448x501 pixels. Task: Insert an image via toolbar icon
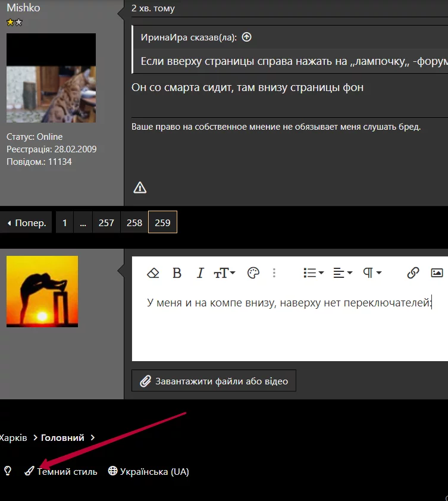pyautogui.click(x=437, y=273)
